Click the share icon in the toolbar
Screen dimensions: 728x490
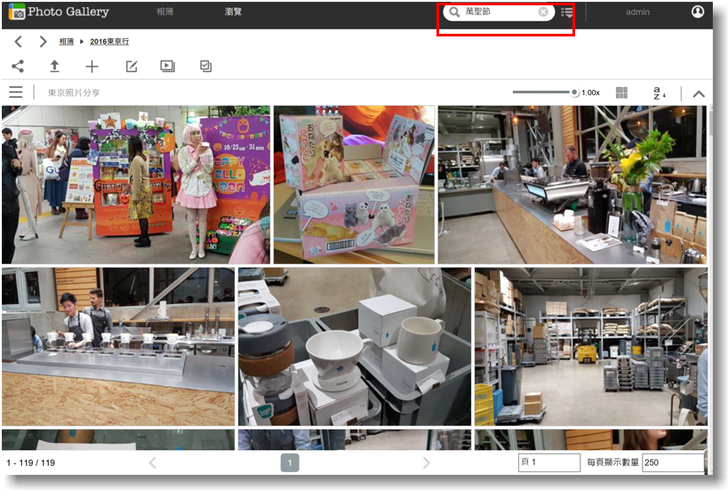(18, 66)
